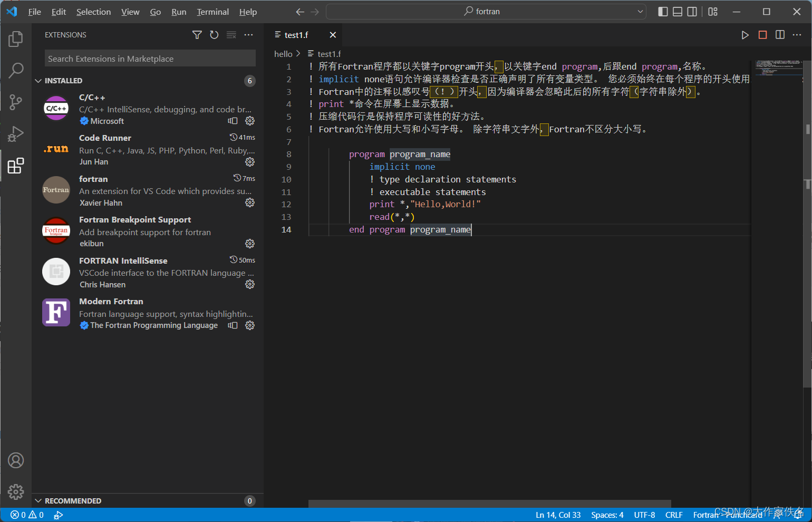This screenshot has height=522, width=812.
Task: Open the Explorer view in activity bar
Action: coord(16,38)
